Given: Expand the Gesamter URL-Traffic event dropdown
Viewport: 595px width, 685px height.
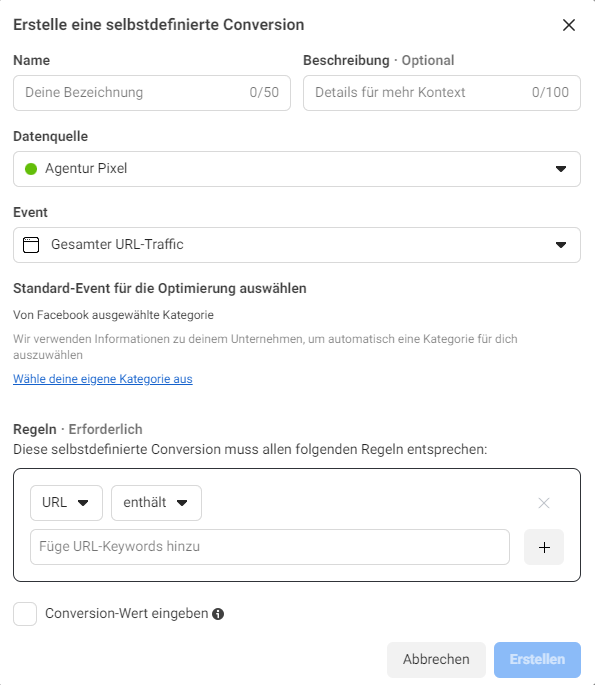Looking at the screenshot, I should click(297, 245).
